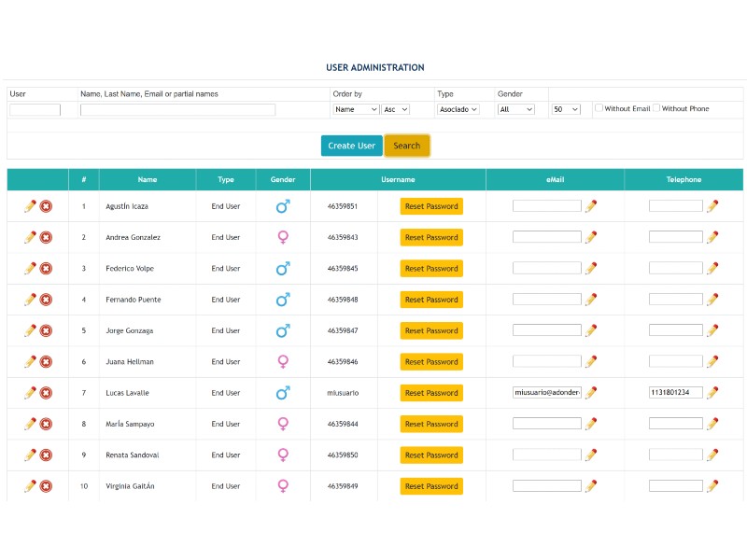747x560 pixels.
Task: Delete user Renata Sandoval with red icon
Action: click(46, 455)
